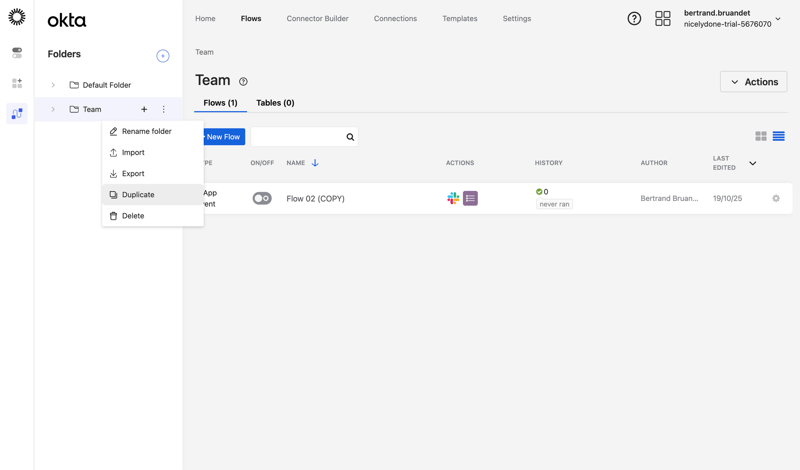800x470 pixels.
Task: Open the user account dropdown chevron
Action: coord(778,19)
